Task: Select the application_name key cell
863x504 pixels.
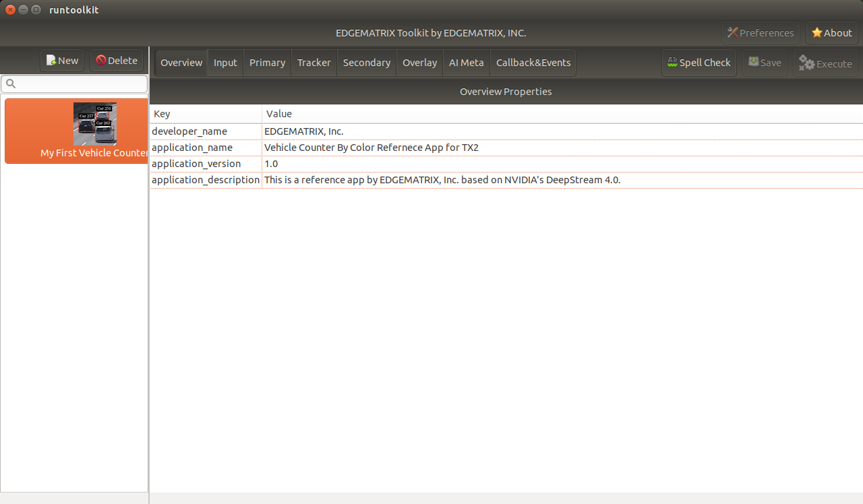Action: [206, 148]
